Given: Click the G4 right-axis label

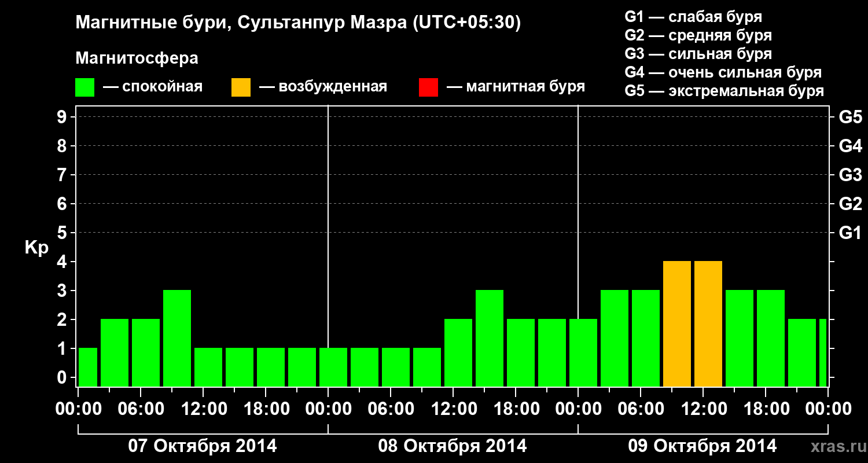Looking at the screenshot, I should [850, 146].
